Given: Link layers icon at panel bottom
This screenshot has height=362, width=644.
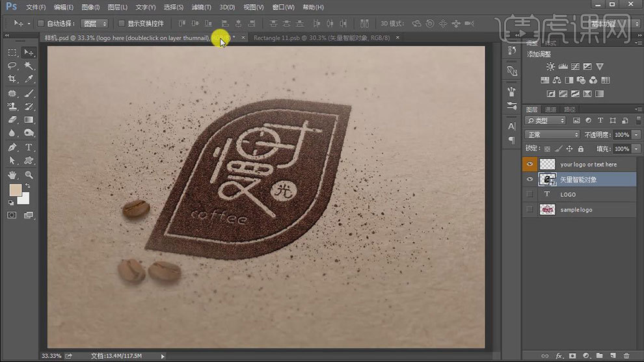Looking at the screenshot, I should coord(545,356).
